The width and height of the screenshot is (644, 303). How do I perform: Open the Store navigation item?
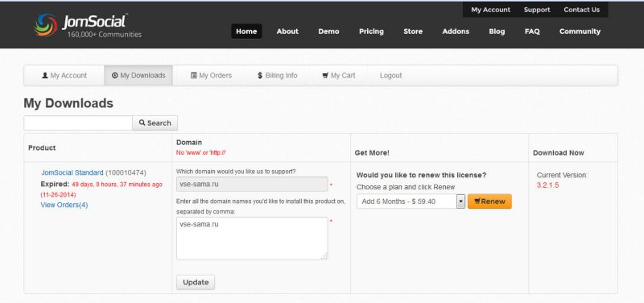coord(413,31)
